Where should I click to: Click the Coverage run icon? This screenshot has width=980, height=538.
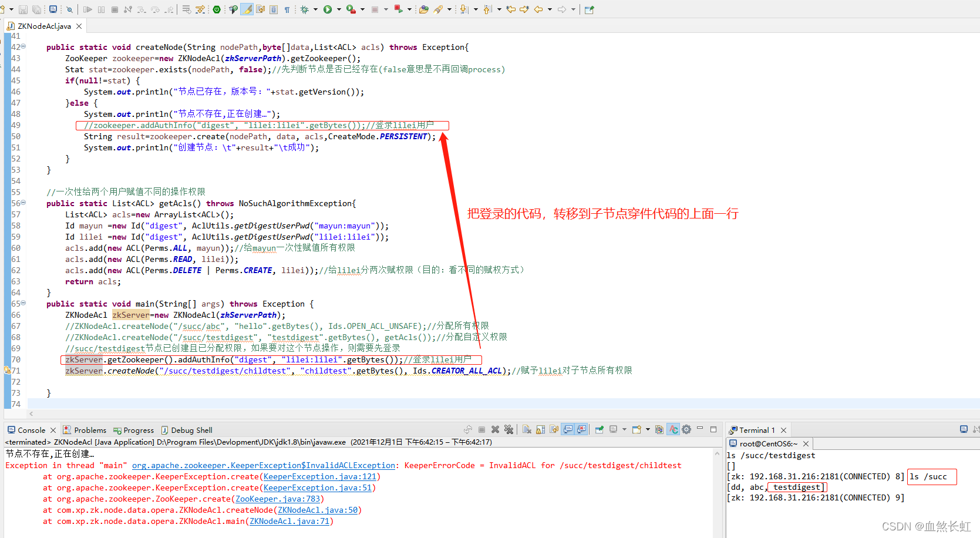click(x=351, y=9)
